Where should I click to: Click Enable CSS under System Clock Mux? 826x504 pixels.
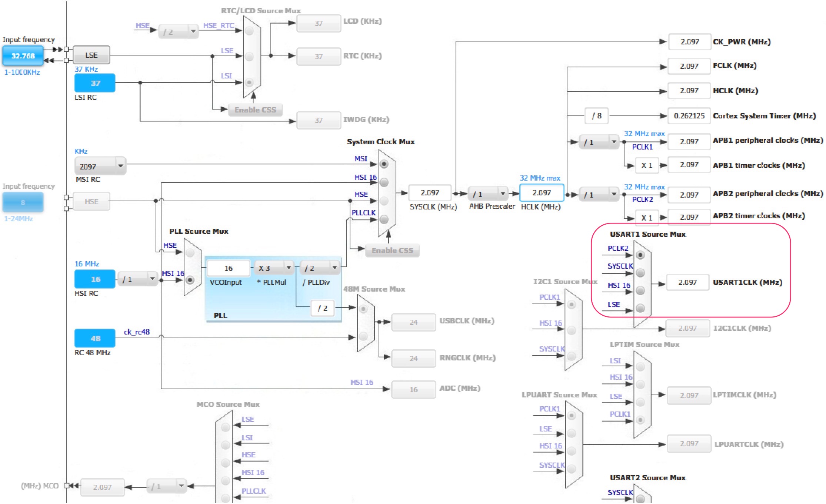click(x=392, y=251)
